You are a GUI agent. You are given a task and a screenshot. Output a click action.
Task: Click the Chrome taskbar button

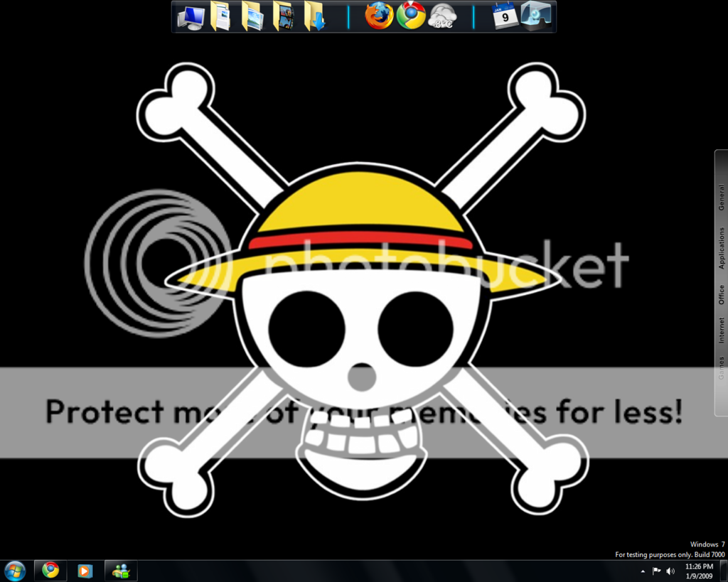50,571
